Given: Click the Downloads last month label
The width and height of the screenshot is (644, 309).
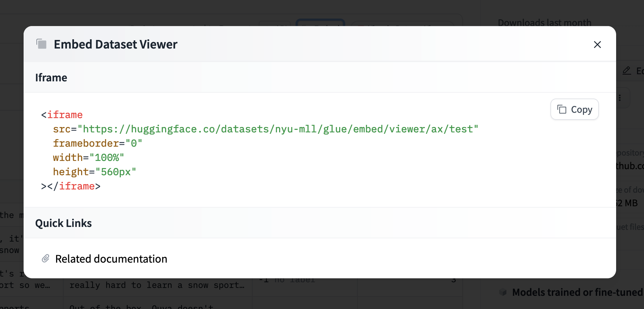Looking at the screenshot, I should pos(544,22).
